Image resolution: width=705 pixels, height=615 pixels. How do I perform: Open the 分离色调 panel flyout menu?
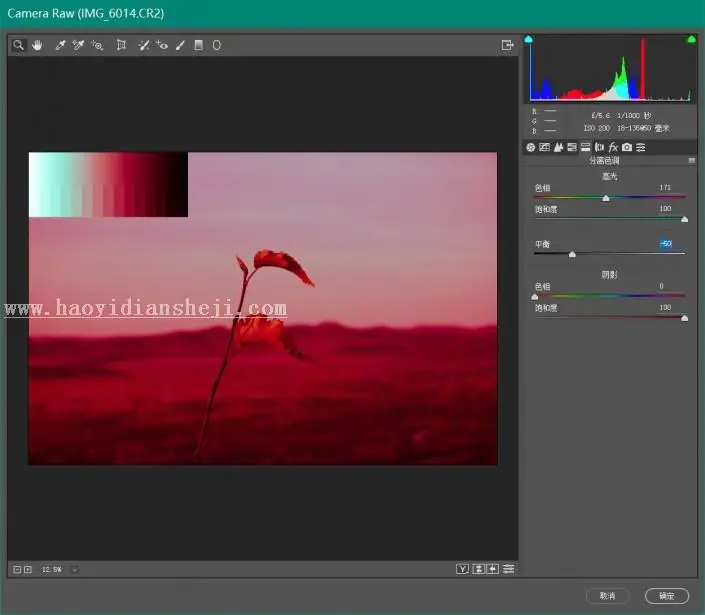[x=692, y=160]
